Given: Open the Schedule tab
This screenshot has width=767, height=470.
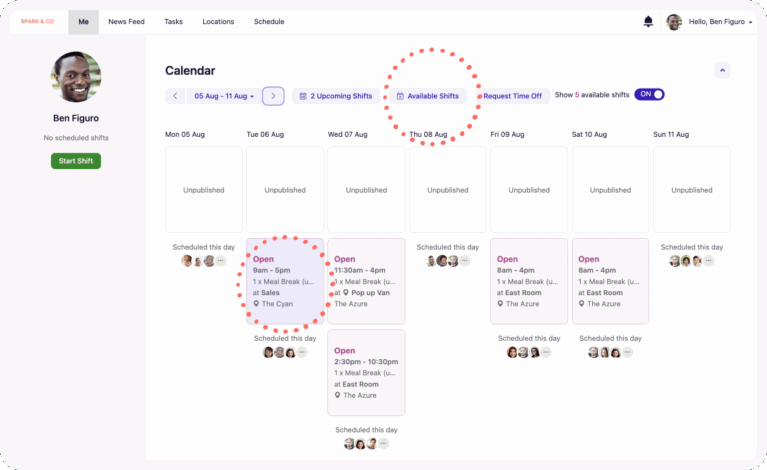Looking at the screenshot, I should point(269,21).
